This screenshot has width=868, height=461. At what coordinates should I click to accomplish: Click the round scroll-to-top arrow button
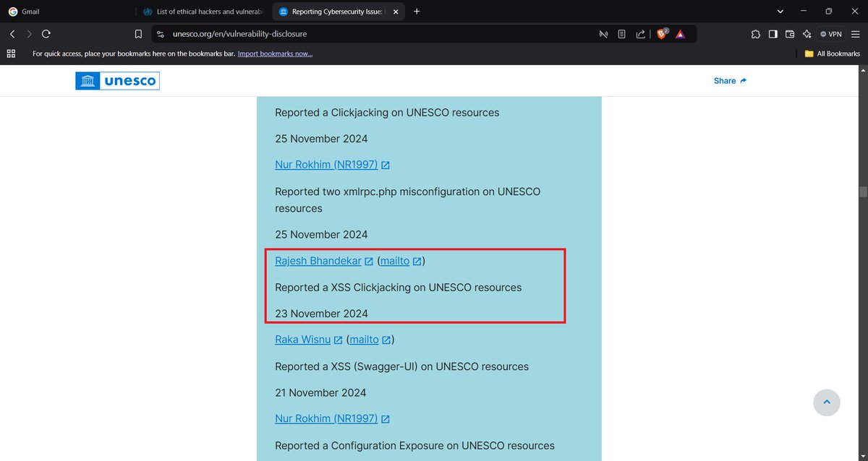point(827,402)
